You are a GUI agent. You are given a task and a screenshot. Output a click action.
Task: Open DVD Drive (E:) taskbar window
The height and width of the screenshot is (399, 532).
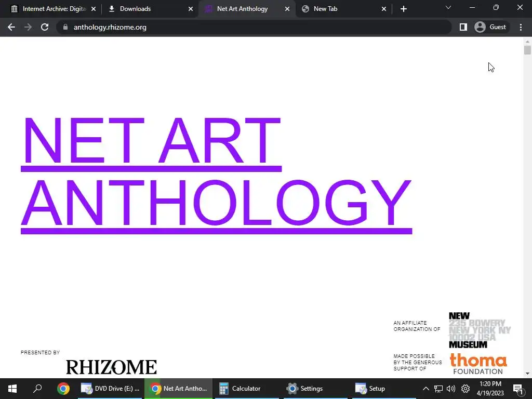[111, 389]
